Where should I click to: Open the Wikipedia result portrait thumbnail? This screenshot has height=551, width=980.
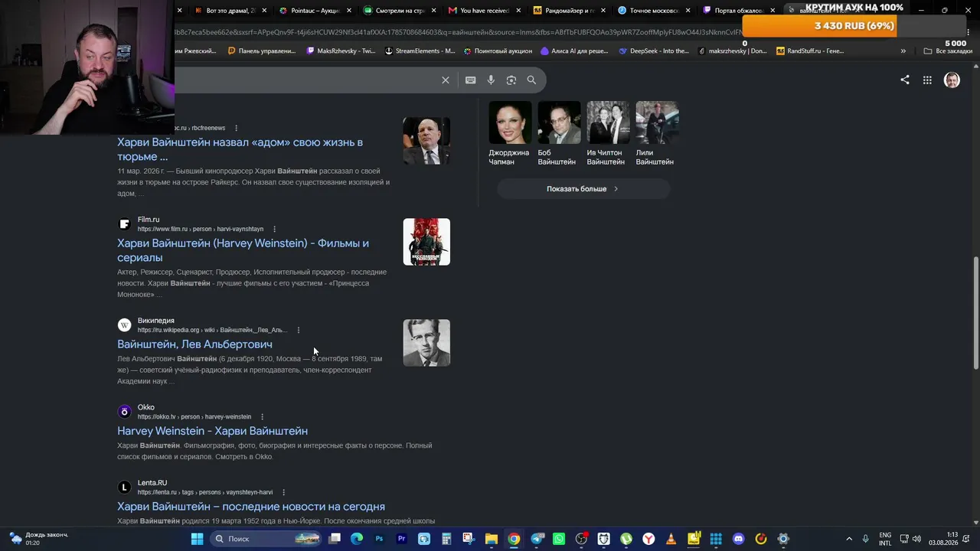coord(426,343)
